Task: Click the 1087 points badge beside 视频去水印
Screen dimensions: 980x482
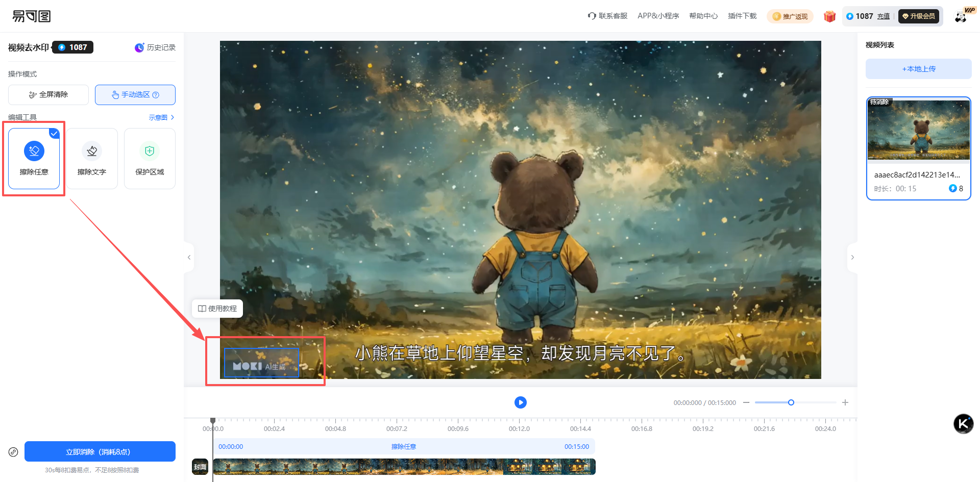Action: click(73, 47)
